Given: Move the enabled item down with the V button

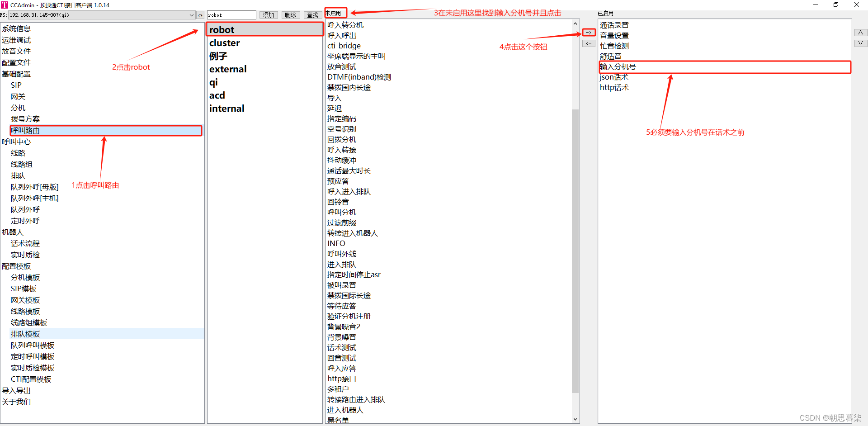Looking at the screenshot, I should [860, 43].
